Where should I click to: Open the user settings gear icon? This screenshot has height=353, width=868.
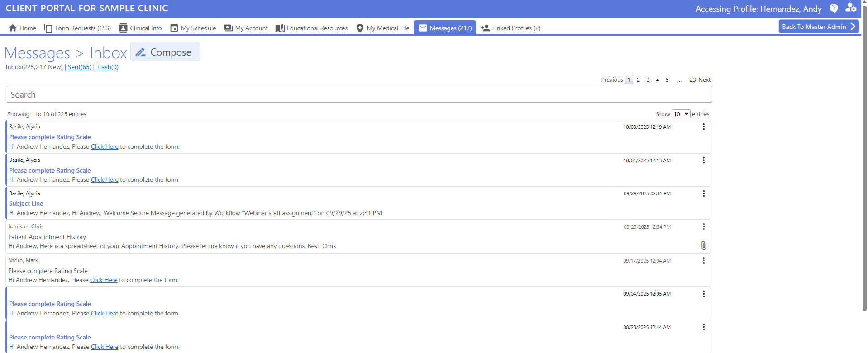(x=851, y=8)
